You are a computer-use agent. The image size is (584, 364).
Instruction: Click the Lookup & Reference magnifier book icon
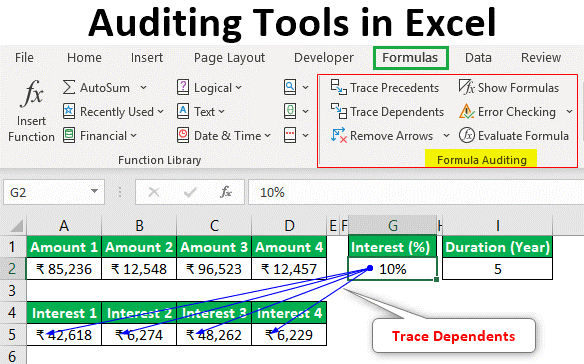(x=290, y=88)
